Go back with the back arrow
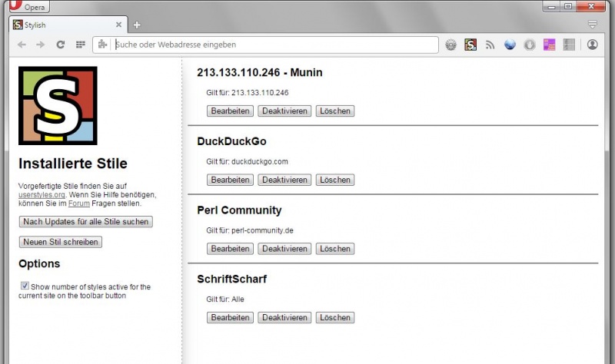The image size is (615, 364). [22, 45]
